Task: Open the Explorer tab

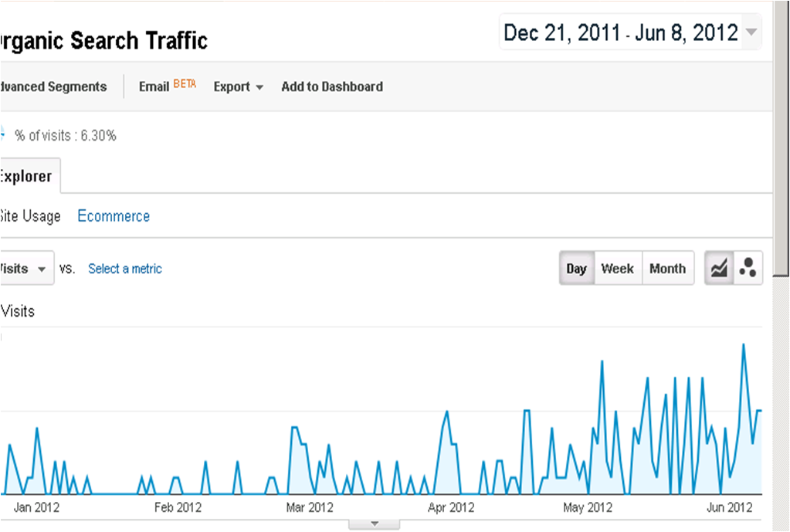Action: click(25, 175)
